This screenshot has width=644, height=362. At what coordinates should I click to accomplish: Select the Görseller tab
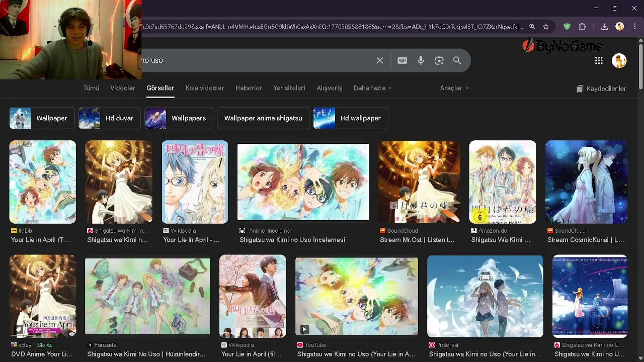160,88
